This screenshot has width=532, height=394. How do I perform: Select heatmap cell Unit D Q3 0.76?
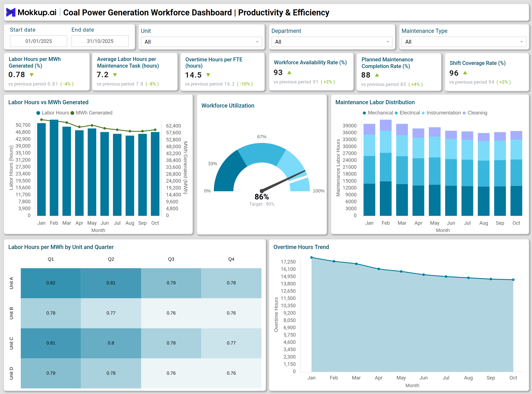pyautogui.click(x=171, y=373)
